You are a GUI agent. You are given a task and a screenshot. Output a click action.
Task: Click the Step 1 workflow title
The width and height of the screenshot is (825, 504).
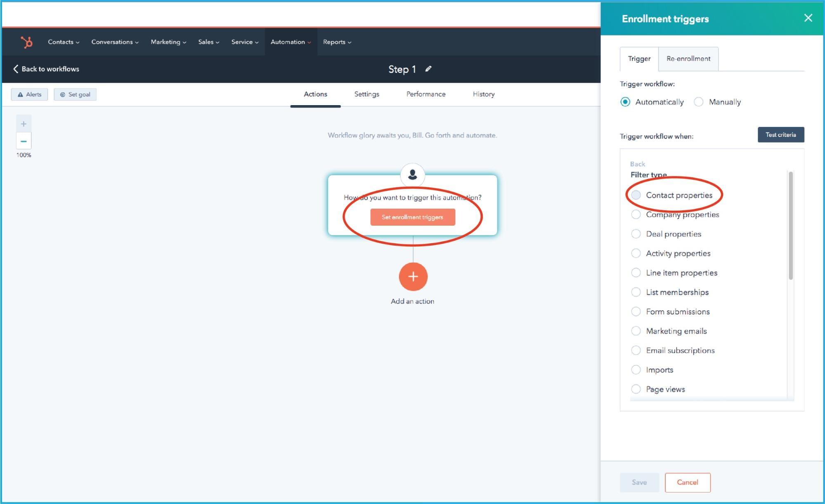pos(402,69)
